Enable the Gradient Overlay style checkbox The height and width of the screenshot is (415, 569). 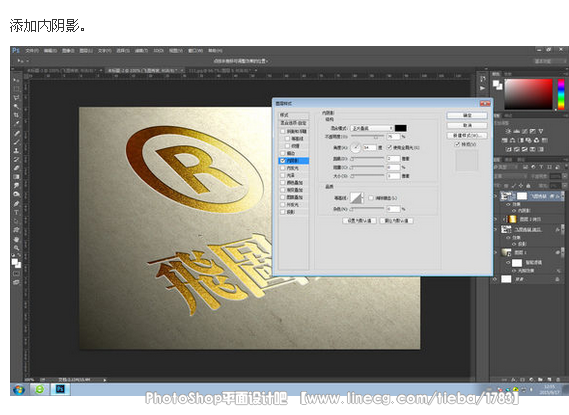click(x=283, y=190)
